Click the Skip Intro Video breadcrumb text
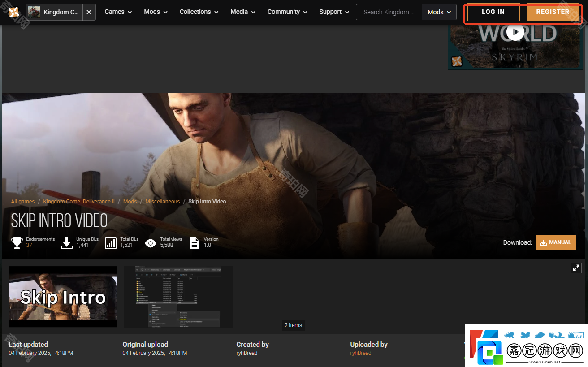Viewport: 588px width, 367px height. (x=207, y=202)
